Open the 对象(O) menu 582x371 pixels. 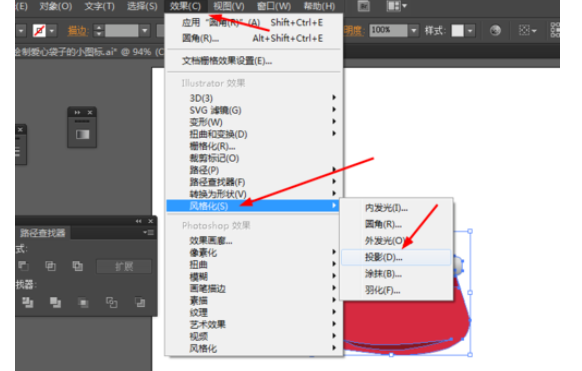56,6
